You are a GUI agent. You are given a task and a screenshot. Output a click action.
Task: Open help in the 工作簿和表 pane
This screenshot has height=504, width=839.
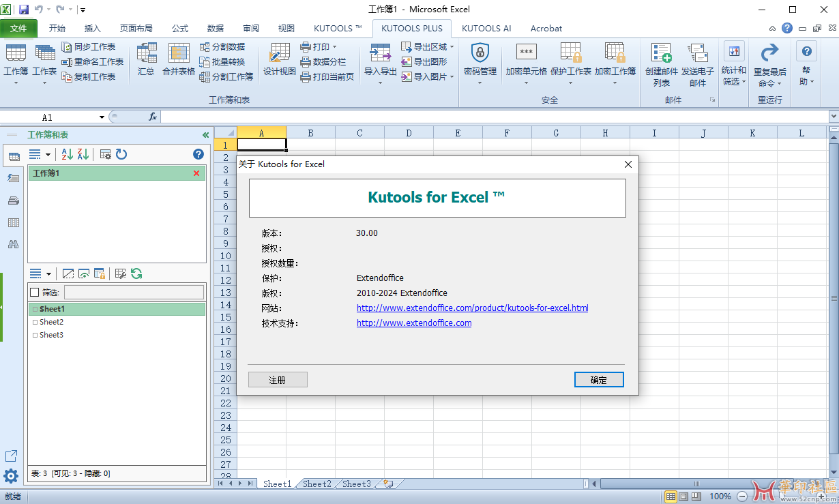tap(198, 155)
